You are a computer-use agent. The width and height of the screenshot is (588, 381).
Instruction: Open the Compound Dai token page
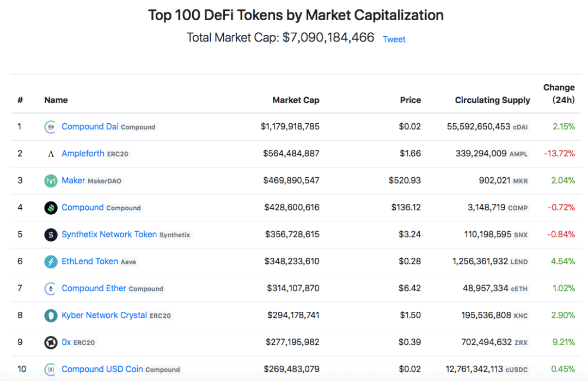click(90, 126)
